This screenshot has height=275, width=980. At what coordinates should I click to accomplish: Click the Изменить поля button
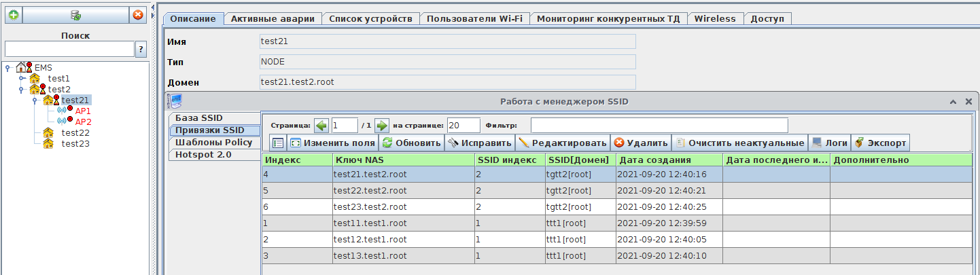332,143
